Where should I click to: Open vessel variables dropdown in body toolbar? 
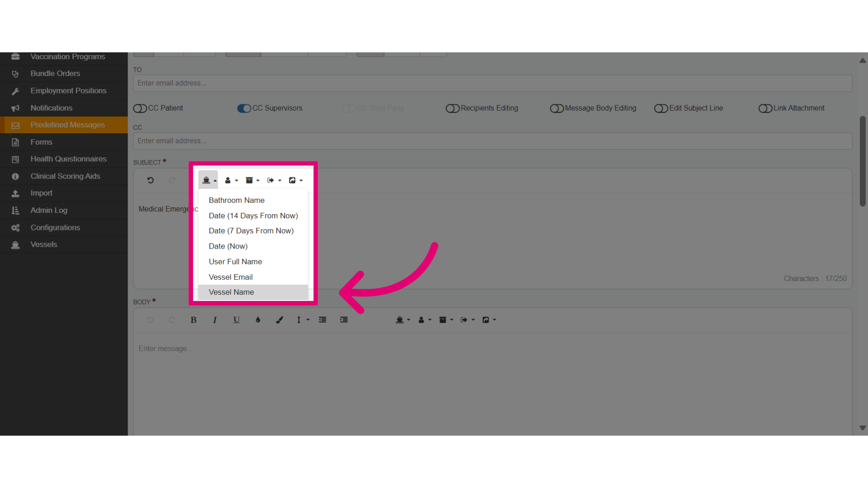(403, 320)
